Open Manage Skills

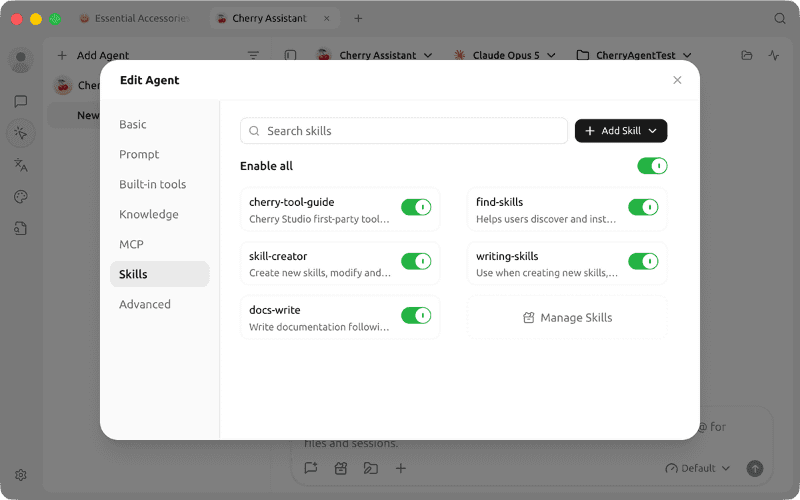[567, 318]
